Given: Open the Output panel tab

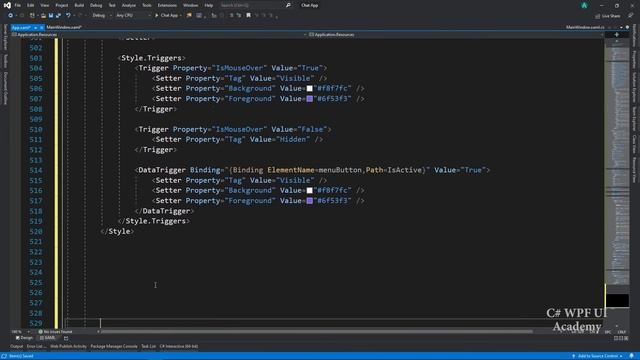Looking at the screenshot, I should point(16,347).
